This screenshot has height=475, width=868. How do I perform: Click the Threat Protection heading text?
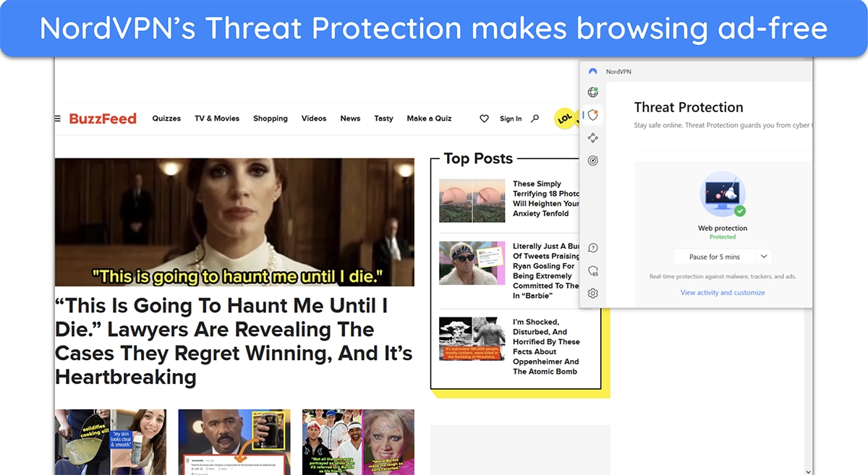[689, 107]
